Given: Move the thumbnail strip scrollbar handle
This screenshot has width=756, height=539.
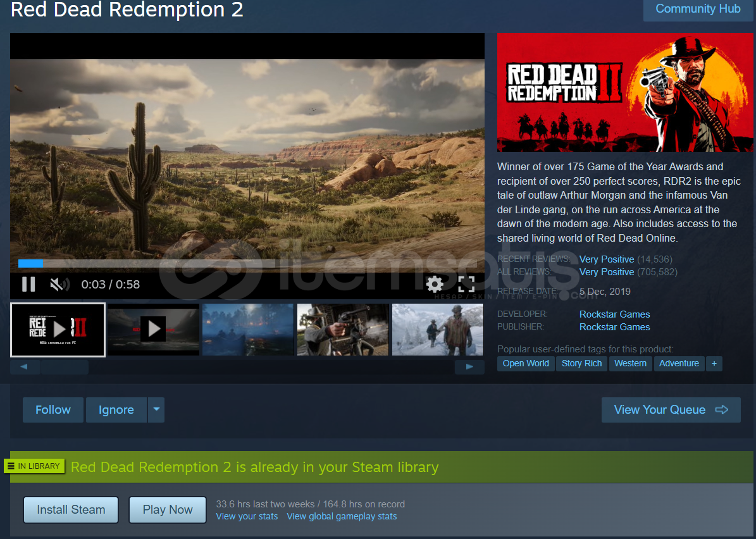Looking at the screenshot, I should tap(65, 367).
